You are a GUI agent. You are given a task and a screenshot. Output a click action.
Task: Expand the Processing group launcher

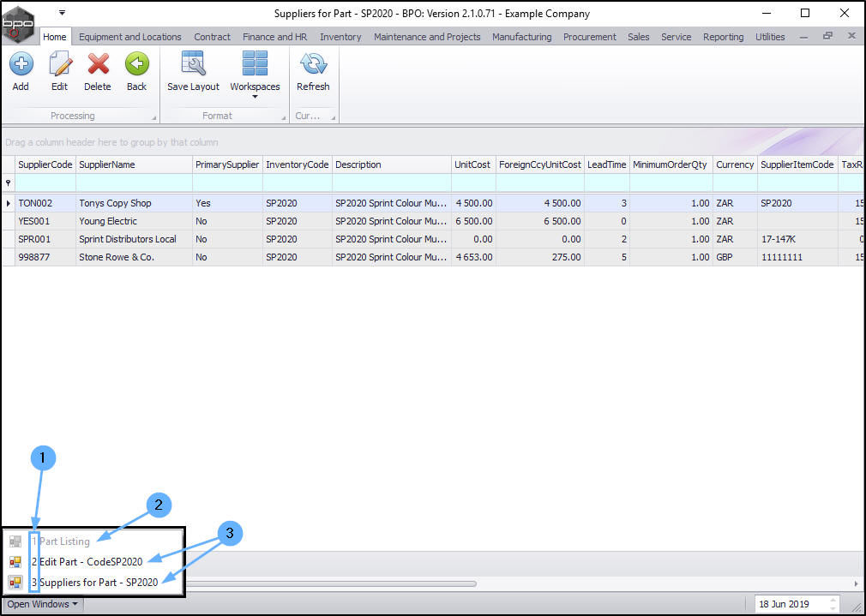tap(154, 117)
